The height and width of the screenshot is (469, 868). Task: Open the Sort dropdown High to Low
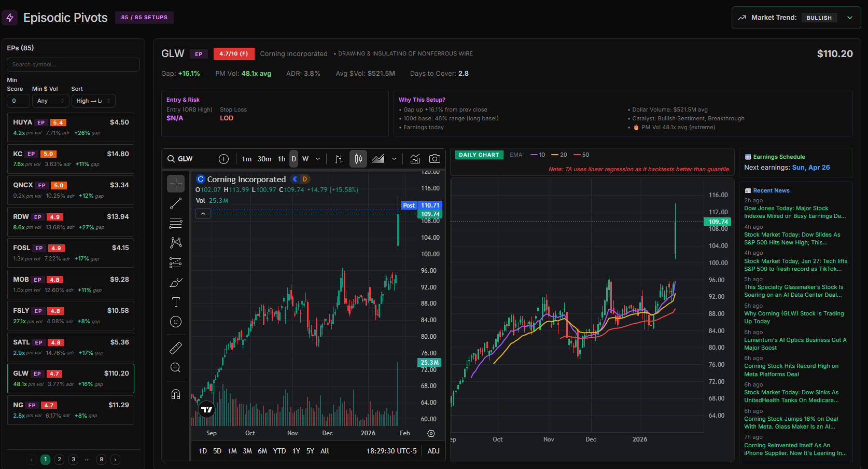pos(93,101)
